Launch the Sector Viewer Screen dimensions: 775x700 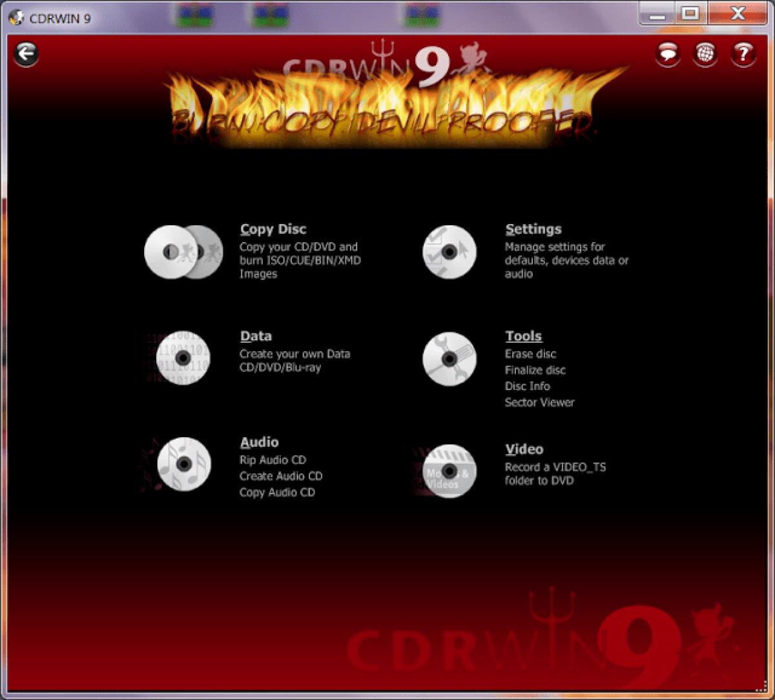(540, 402)
